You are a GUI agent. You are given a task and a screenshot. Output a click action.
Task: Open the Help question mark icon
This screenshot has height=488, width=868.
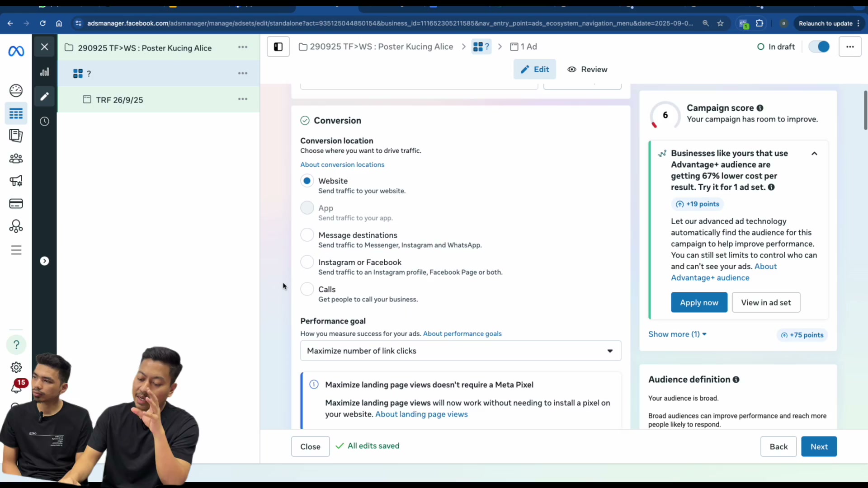click(16, 345)
